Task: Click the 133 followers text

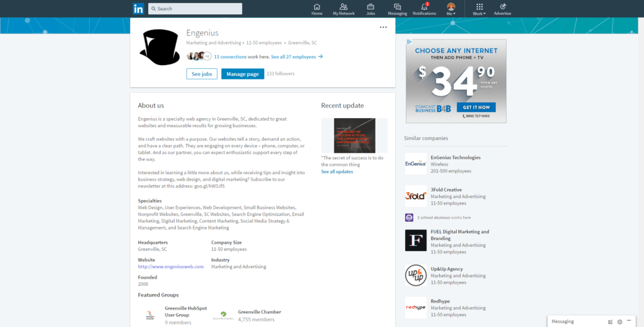Action: click(x=281, y=74)
